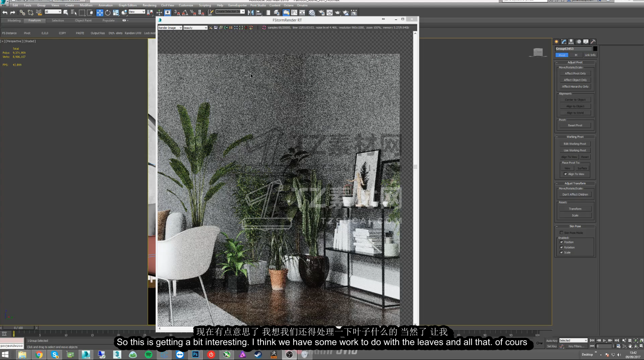Open the Graph Editors menu
The width and height of the screenshot is (644, 360).
click(x=127, y=5)
